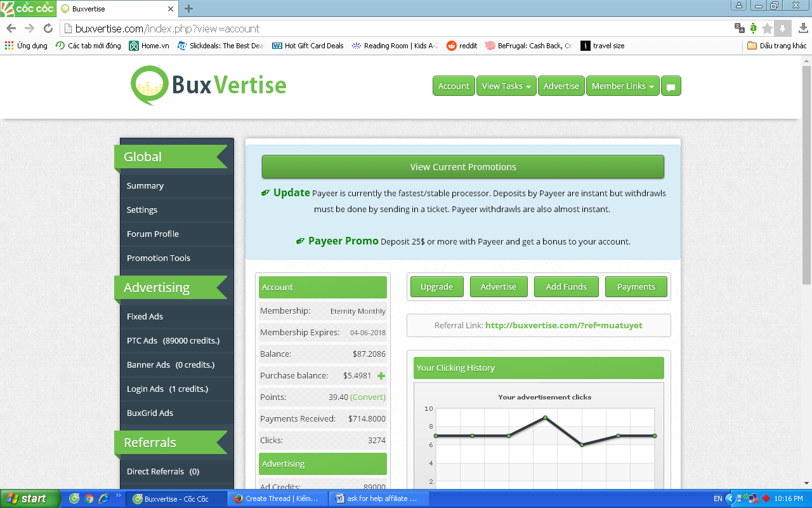This screenshot has width=812, height=508.
Task: Launch Chrome from the quick launch bar
Action: point(89,498)
